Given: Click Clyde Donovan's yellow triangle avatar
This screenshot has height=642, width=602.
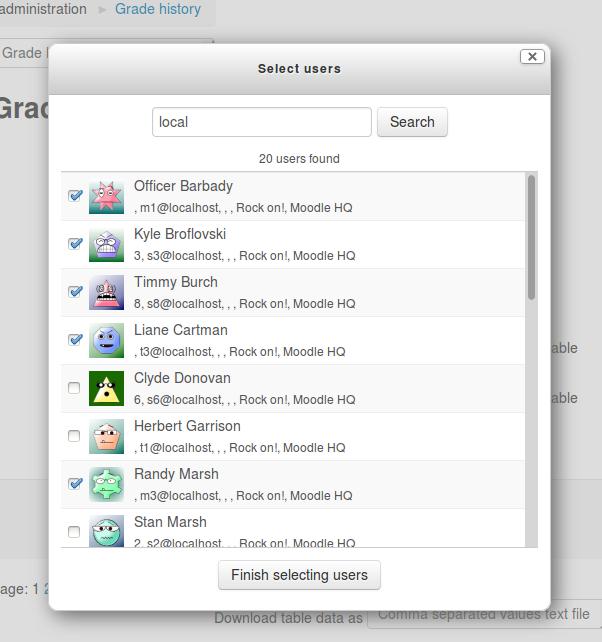Looking at the screenshot, I should click(x=106, y=388).
